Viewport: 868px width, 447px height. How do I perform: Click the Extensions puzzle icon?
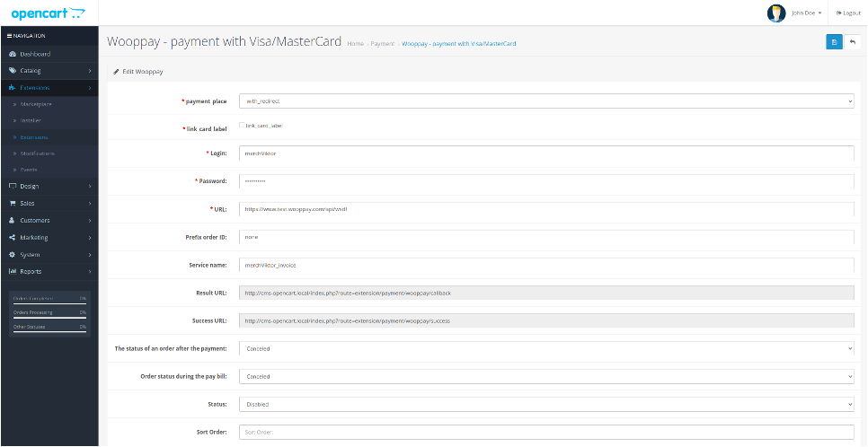coord(13,88)
